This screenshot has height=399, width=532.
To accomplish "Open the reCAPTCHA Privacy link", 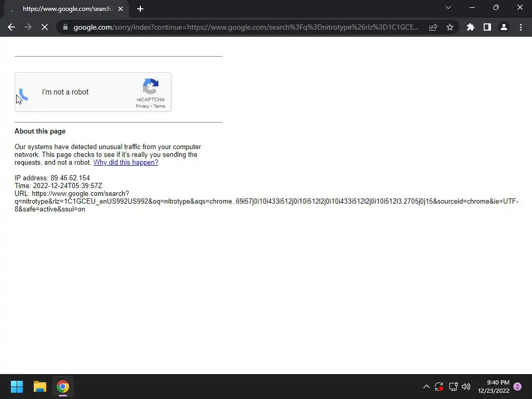I will [142, 106].
